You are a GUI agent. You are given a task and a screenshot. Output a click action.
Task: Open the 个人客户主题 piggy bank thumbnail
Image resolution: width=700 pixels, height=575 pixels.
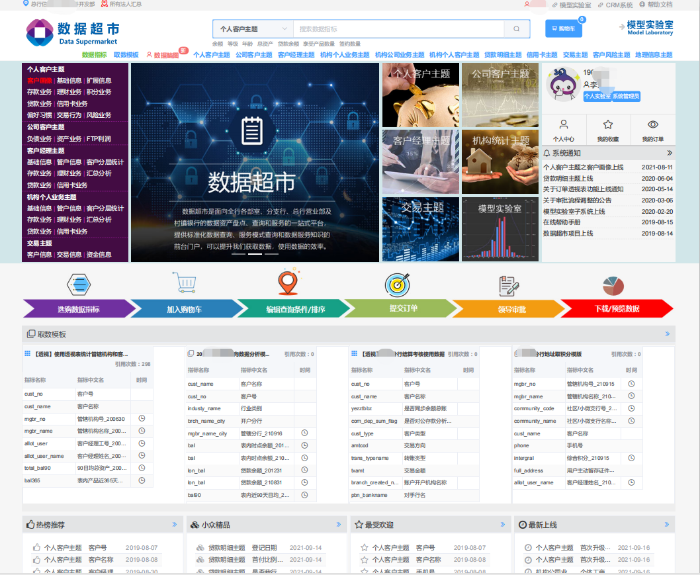point(421,95)
